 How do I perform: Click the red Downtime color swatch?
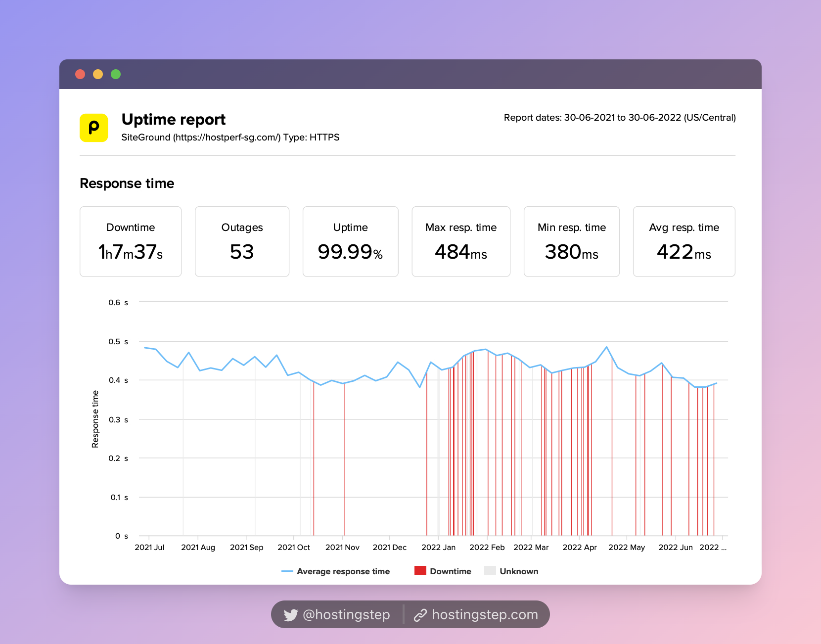coord(420,571)
